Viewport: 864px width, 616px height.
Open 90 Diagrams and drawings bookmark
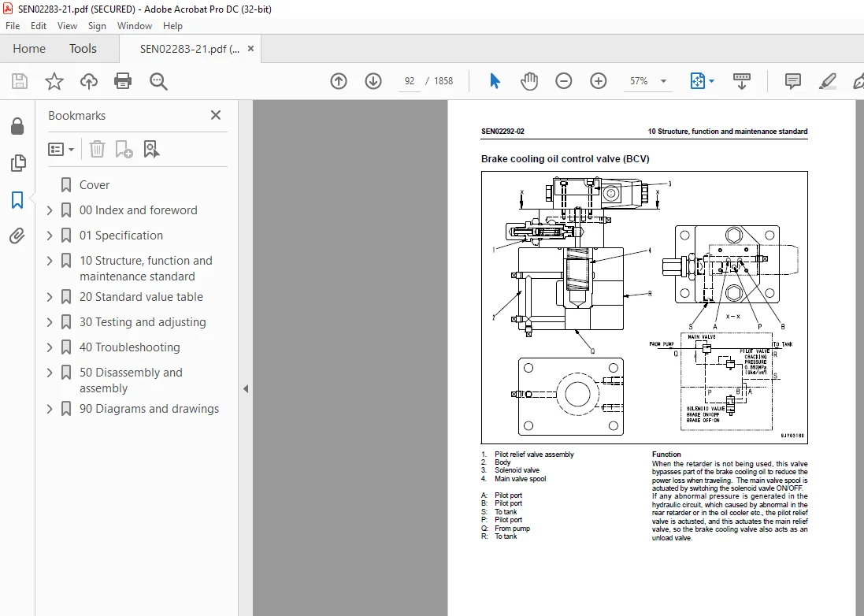click(x=150, y=409)
